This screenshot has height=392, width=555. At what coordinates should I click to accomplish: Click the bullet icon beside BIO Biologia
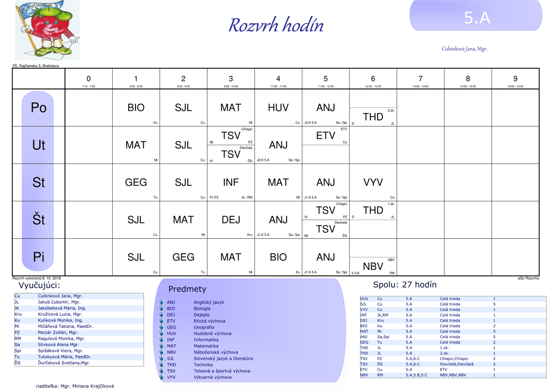pyautogui.click(x=162, y=309)
